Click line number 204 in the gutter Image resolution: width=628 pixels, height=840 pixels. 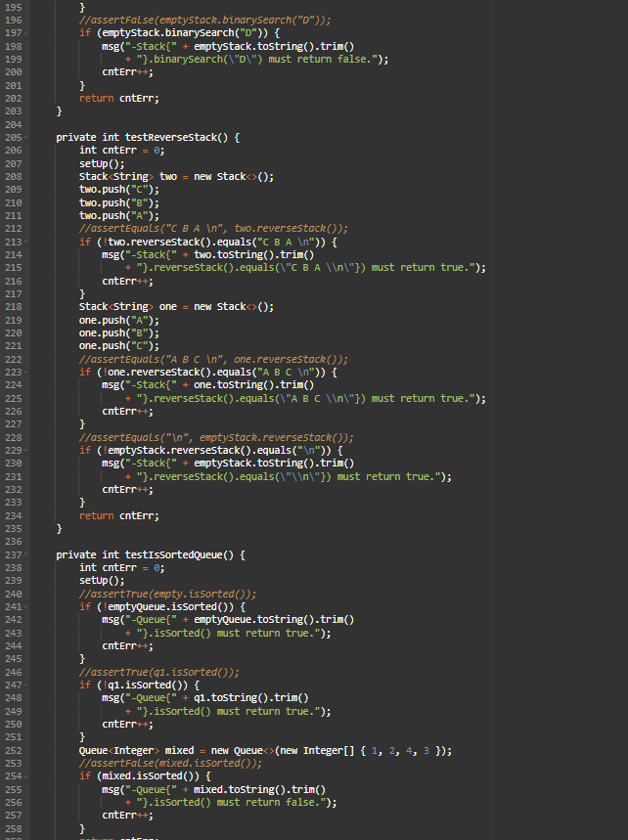click(x=14, y=124)
